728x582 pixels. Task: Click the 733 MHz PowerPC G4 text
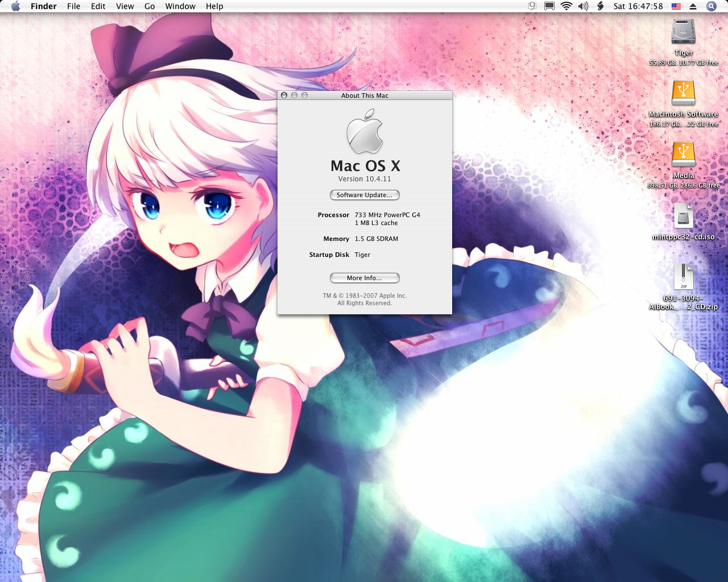[387, 215]
